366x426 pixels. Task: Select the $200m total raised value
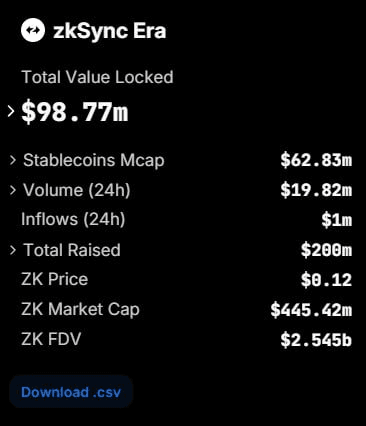point(326,250)
